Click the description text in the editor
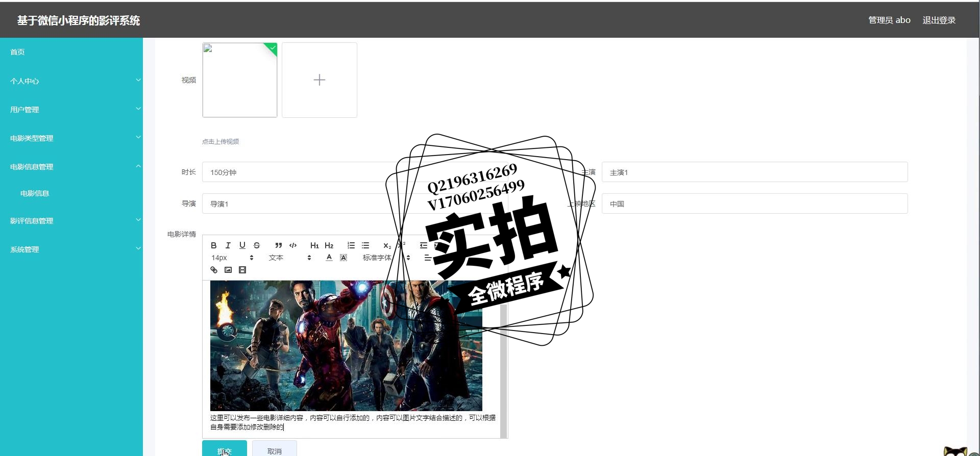Image resolution: width=980 pixels, height=456 pixels. [353, 422]
